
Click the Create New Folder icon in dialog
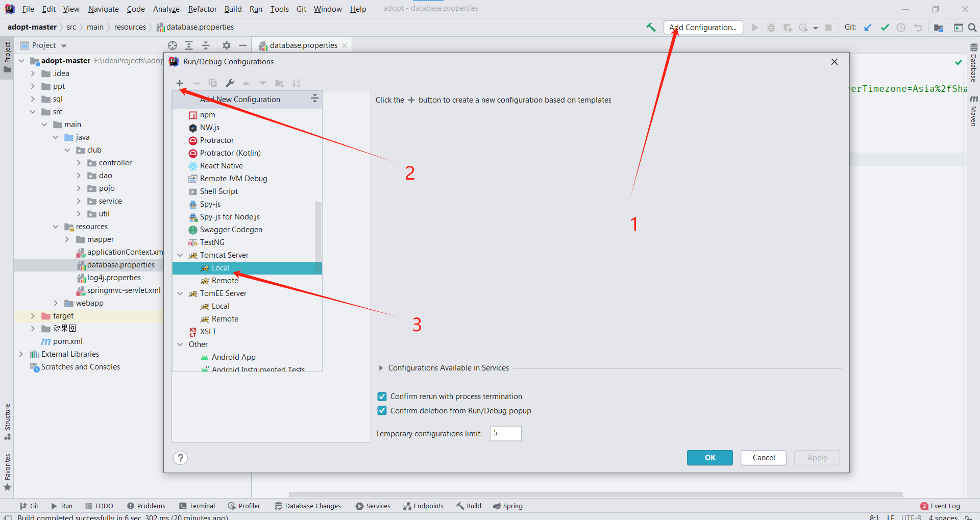[279, 83]
